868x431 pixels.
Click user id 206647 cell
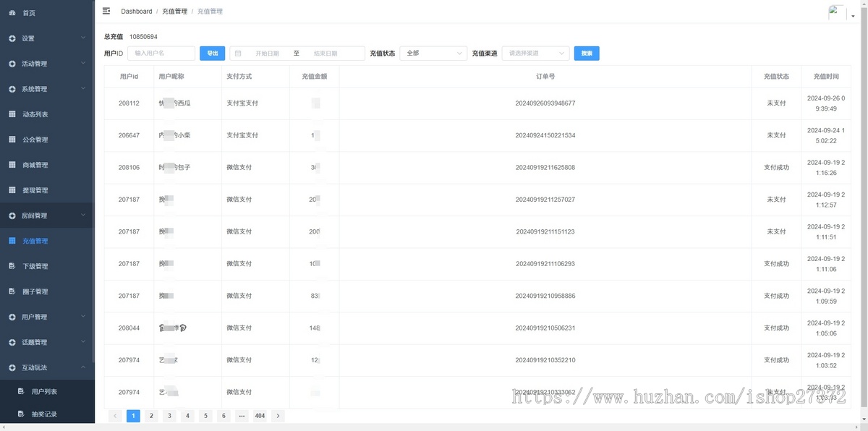(x=129, y=135)
